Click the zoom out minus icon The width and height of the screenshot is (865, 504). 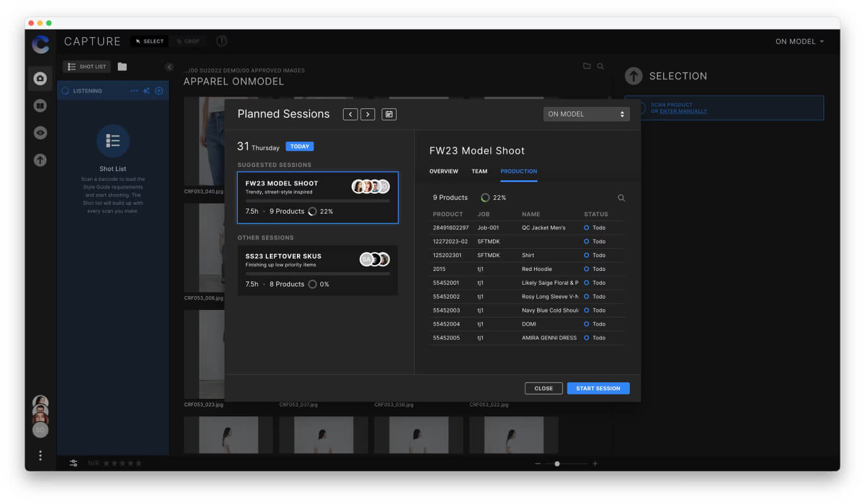(x=538, y=464)
